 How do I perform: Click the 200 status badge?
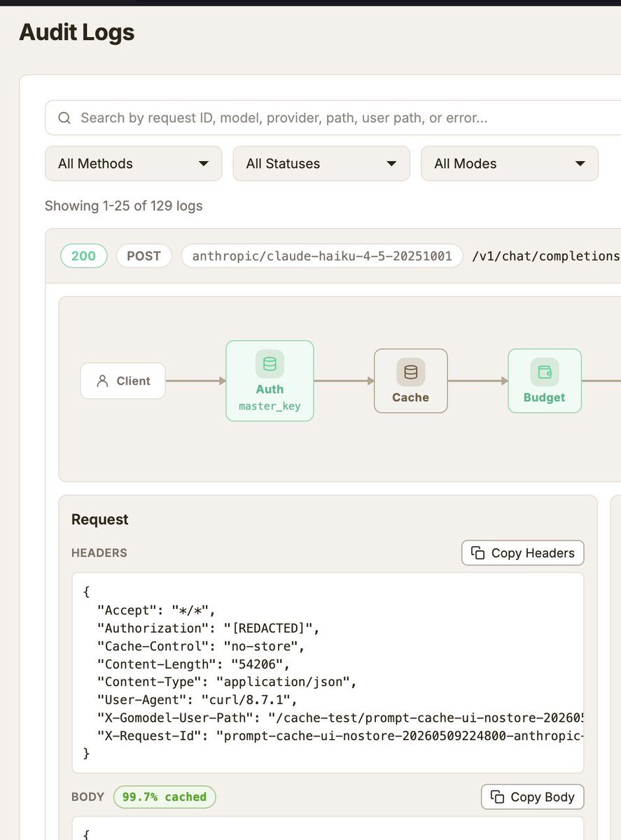[83, 255]
